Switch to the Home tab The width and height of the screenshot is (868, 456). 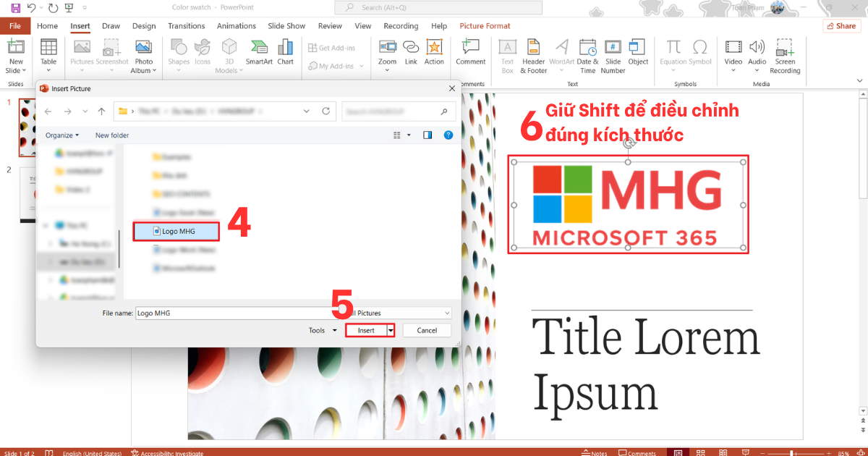pos(47,26)
